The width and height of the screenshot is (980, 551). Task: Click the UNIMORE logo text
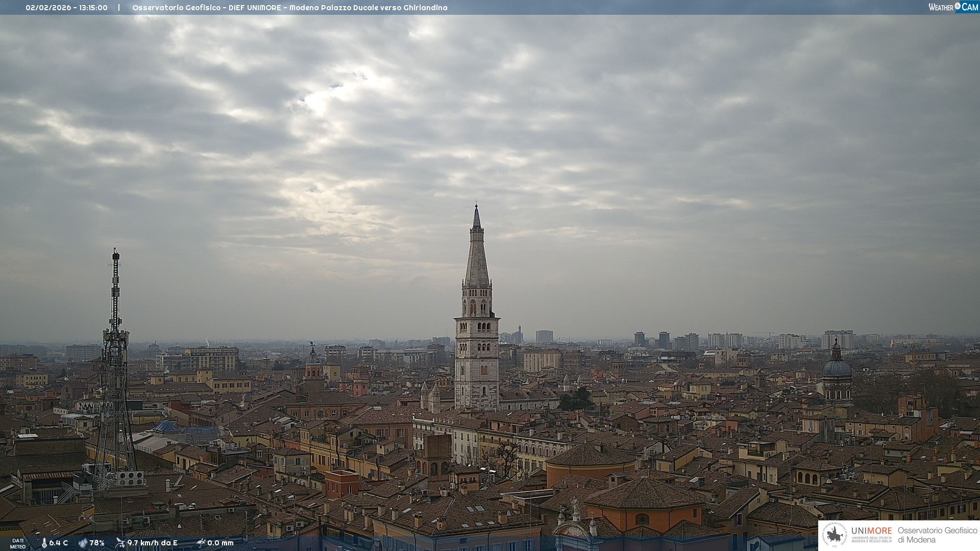pyautogui.click(x=871, y=531)
